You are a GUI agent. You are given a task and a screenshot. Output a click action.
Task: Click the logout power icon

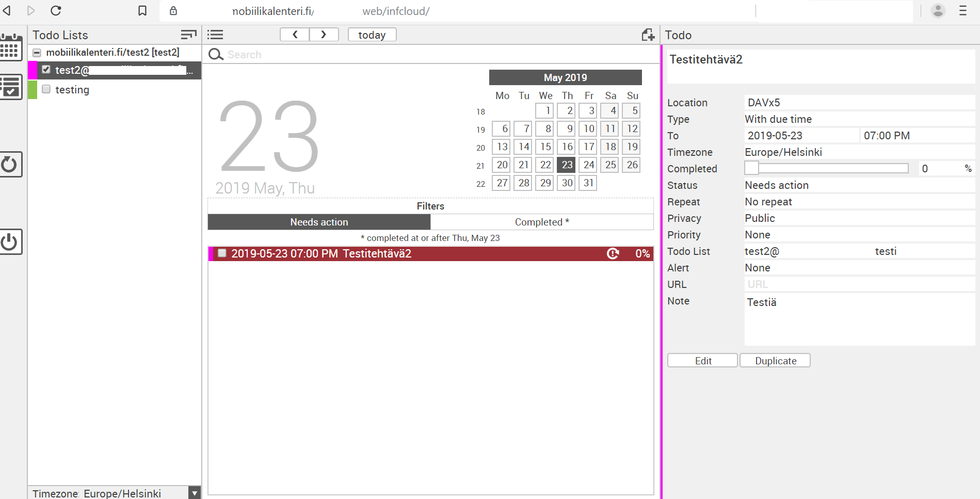point(11,242)
